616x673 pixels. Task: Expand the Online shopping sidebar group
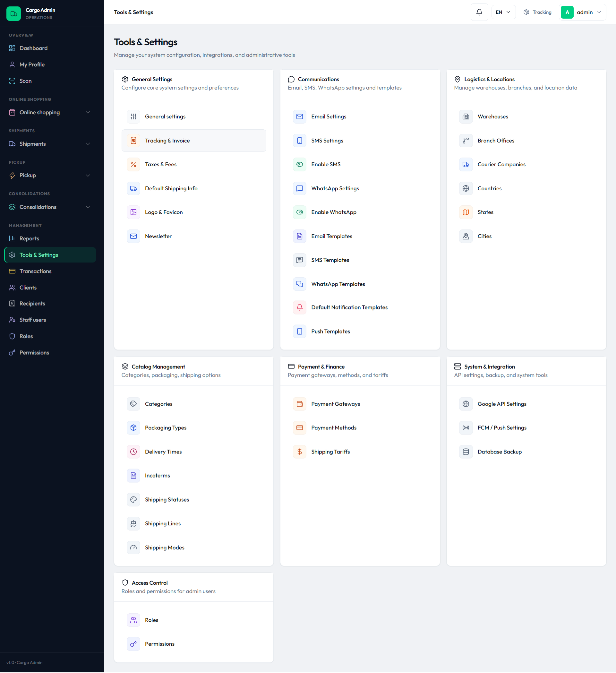[50, 113]
